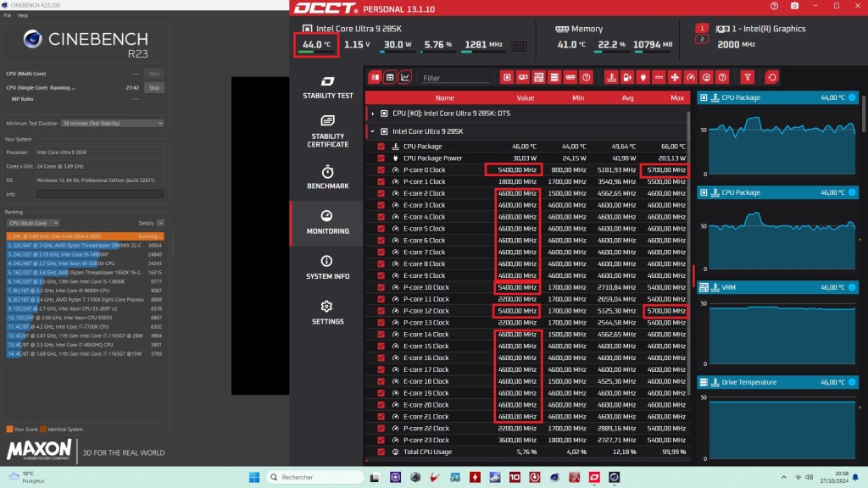The width and height of the screenshot is (868, 488).
Task: Open the System Info section
Action: [328, 268]
